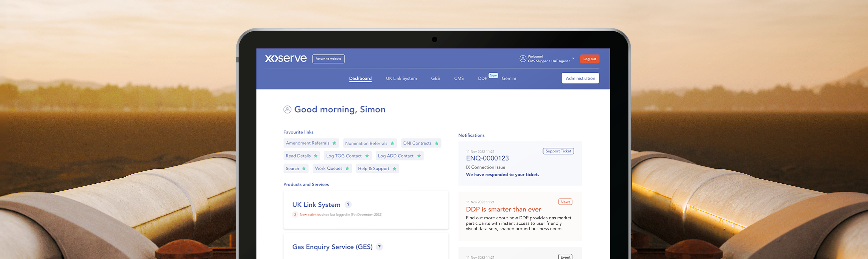Toggle the star on Search
Viewport: 868px width, 259px height.
click(304, 168)
